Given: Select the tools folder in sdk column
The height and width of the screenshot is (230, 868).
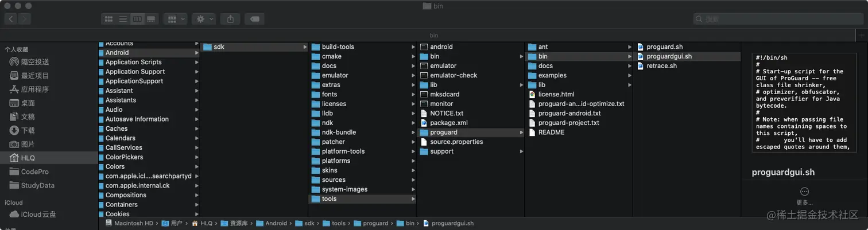Looking at the screenshot, I should (x=362, y=198).
